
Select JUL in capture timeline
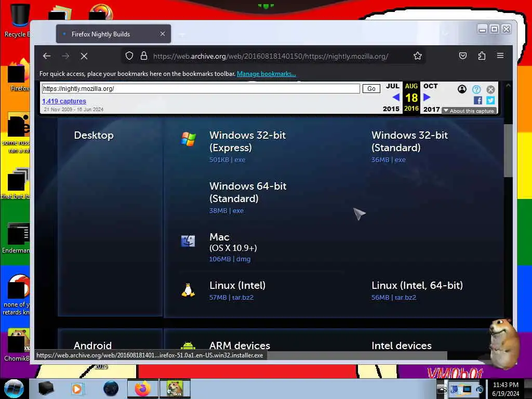coord(393,86)
